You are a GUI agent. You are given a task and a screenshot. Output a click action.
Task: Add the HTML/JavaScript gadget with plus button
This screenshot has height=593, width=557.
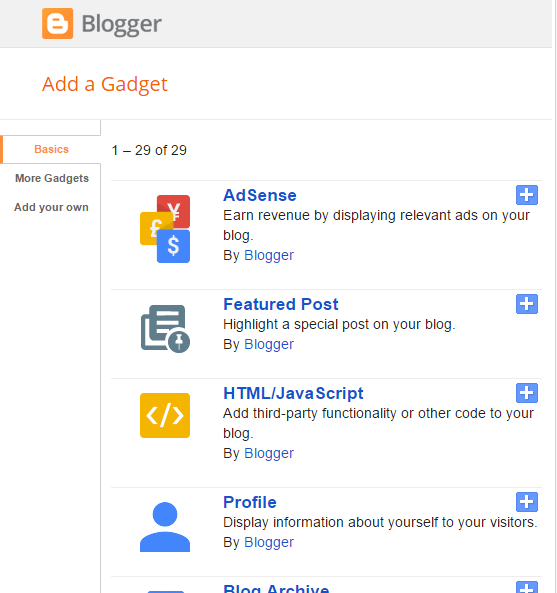[x=527, y=393]
